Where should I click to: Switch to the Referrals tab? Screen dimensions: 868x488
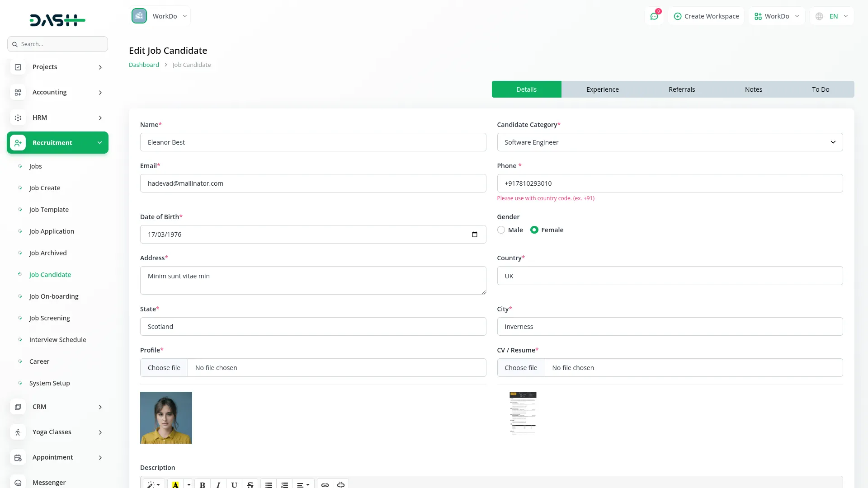click(681, 89)
